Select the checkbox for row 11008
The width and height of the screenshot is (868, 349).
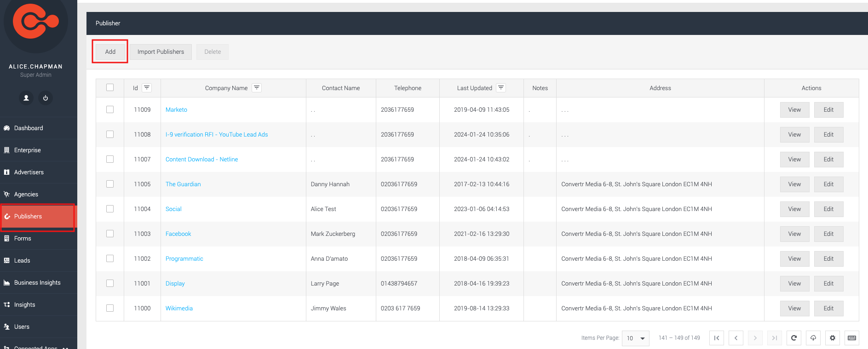110,134
